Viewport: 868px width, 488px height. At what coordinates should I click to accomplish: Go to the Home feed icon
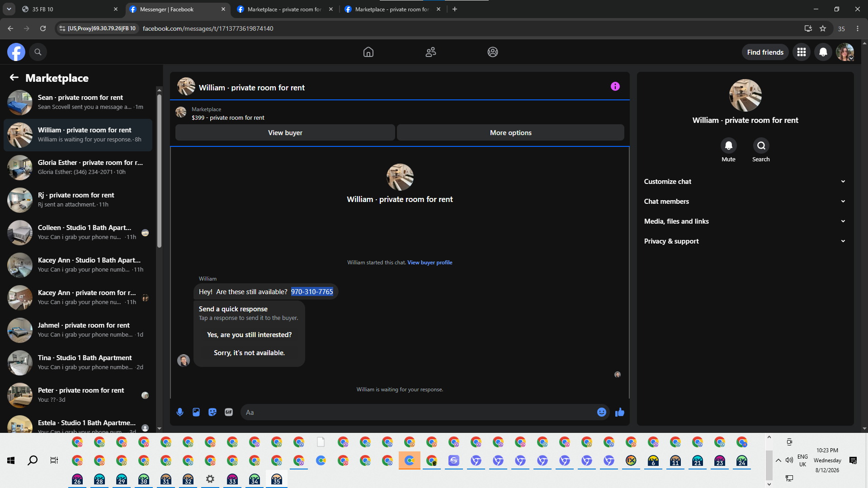coord(368,52)
